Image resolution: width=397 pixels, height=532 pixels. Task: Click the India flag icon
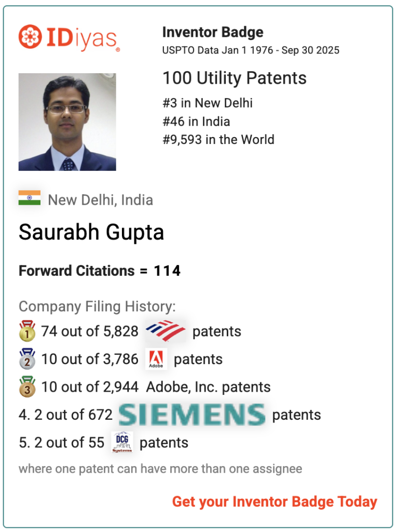[x=30, y=198]
